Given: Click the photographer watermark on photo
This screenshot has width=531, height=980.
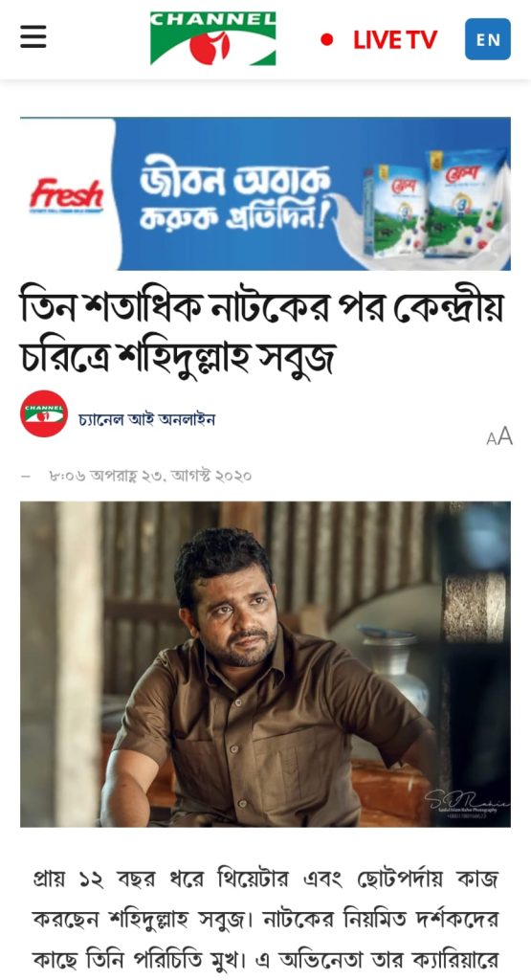Looking at the screenshot, I should (x=467, y=801).
